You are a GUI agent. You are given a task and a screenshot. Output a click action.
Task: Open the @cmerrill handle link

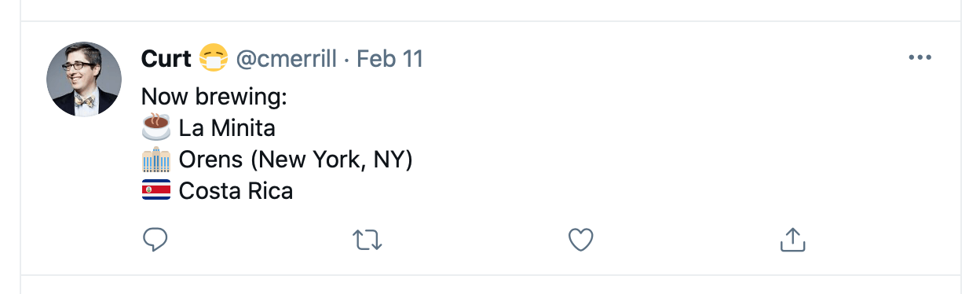click(287, 58)
